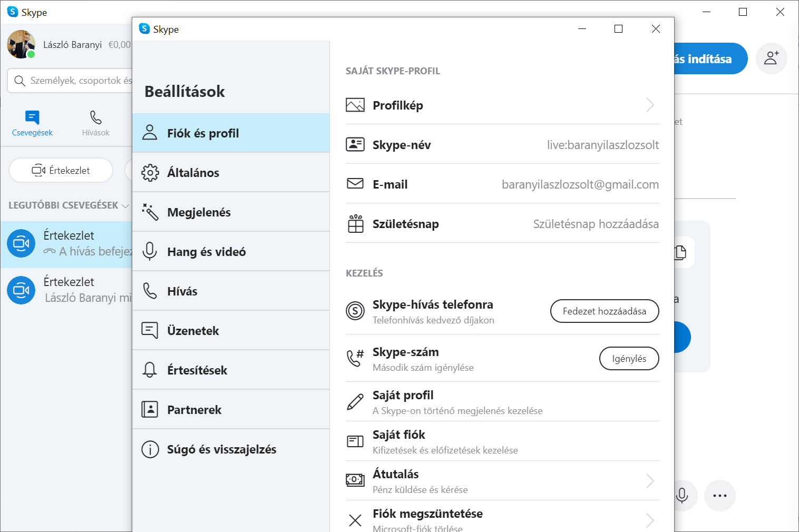
Task: Click the copy icon behind settings window
Action: (x=680, y=252)
